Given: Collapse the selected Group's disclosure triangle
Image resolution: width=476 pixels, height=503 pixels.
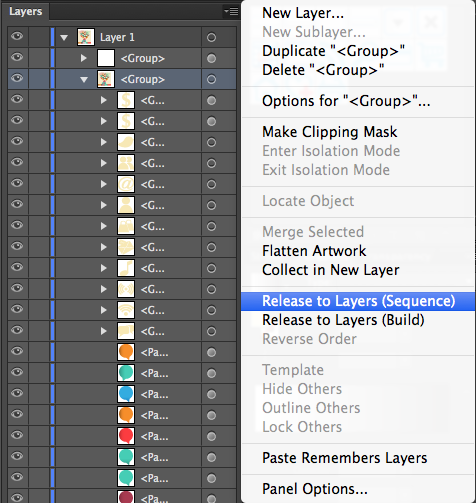Looking at the screenshot, I should [x=84, y=80].
